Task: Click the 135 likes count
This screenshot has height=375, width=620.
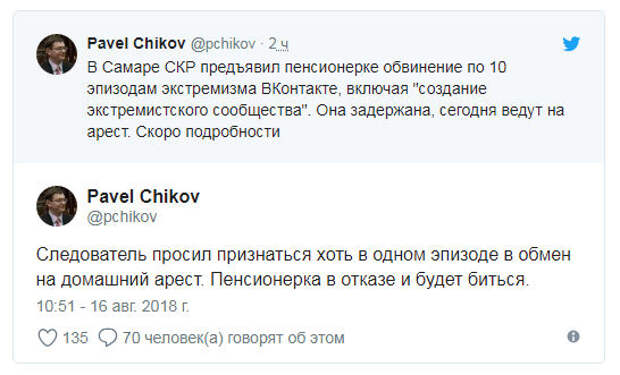Action: (x=75, y=338)
